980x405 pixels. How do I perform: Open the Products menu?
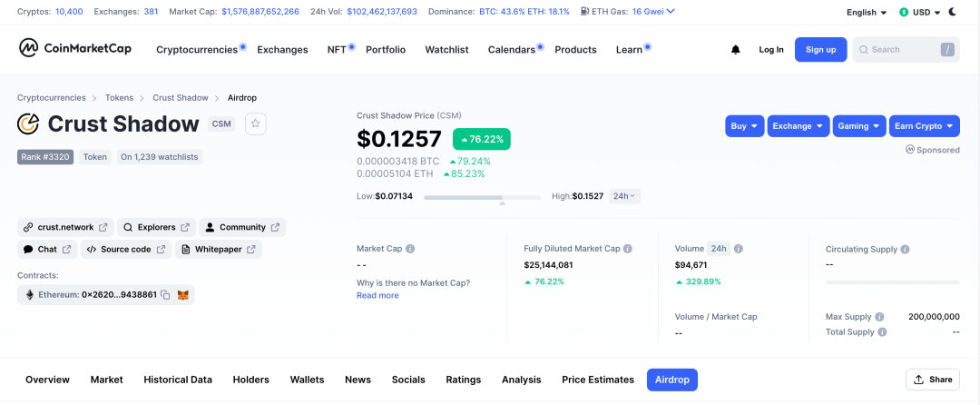575,50
